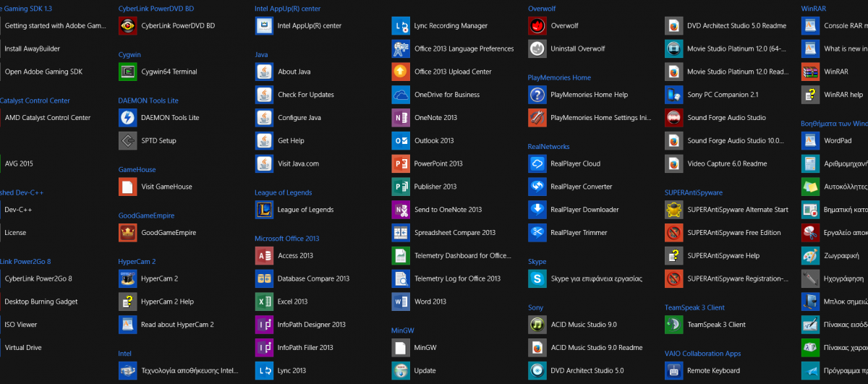Open Lync 2013 icon
868x384 pixels.
click(264, 370)
